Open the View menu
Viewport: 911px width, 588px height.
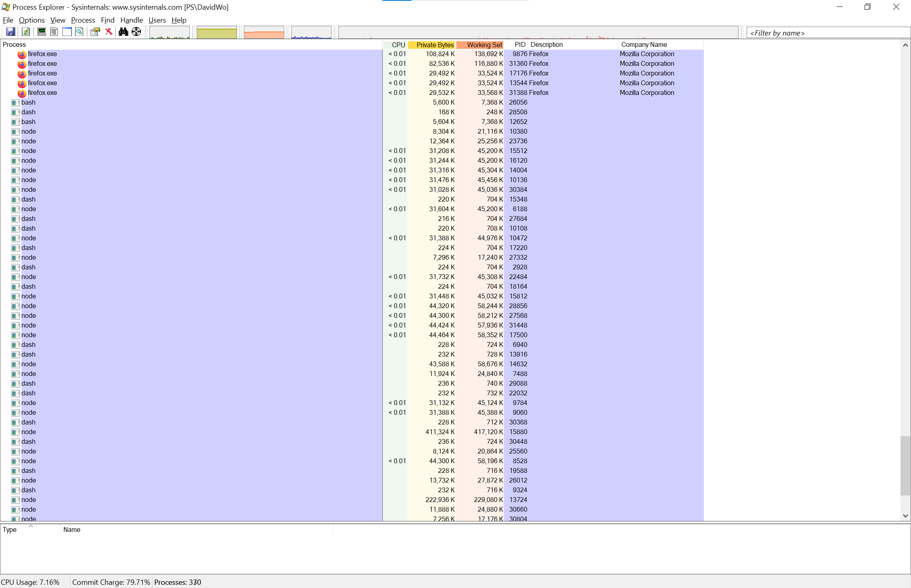(x=58, y=20)
